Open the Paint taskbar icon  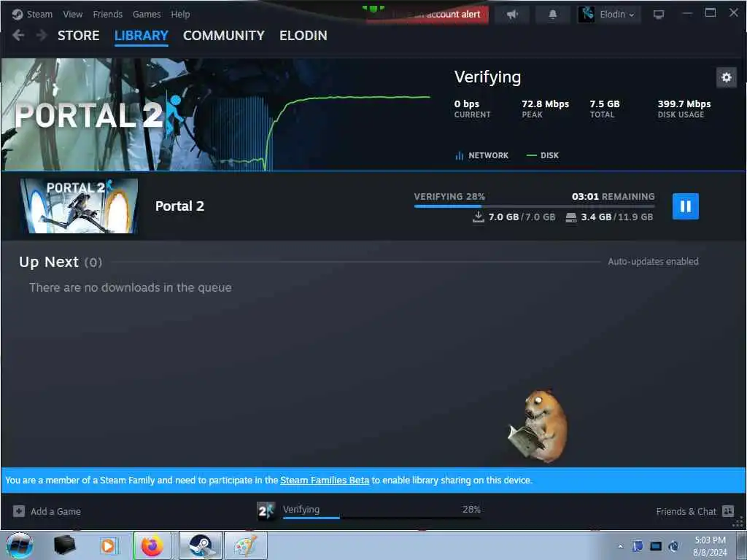246,545
